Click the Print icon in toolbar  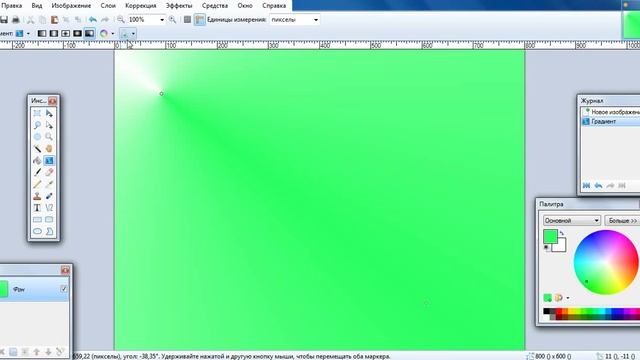coord(16,20)
